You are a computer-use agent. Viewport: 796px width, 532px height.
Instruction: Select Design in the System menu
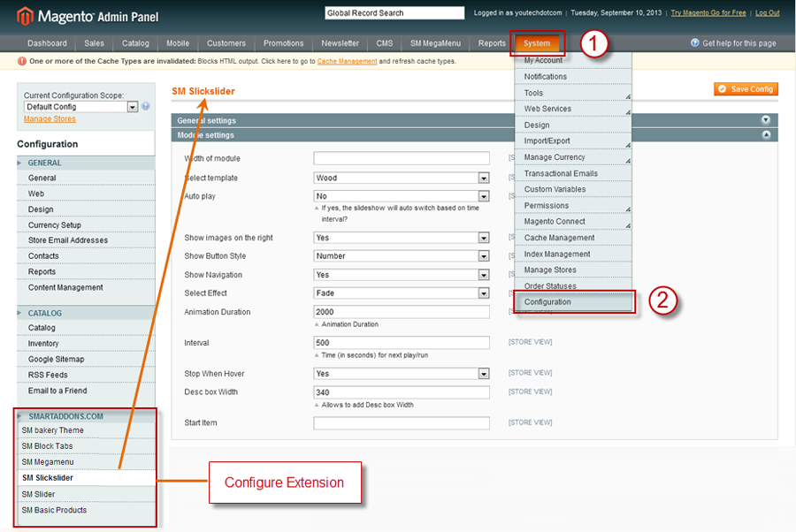574,125
